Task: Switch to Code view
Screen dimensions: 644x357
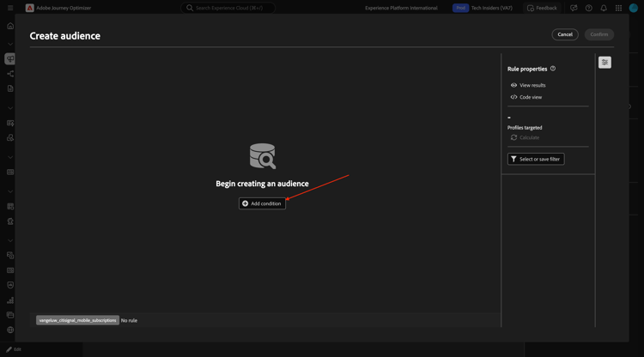Action: (x=526, y=97)
